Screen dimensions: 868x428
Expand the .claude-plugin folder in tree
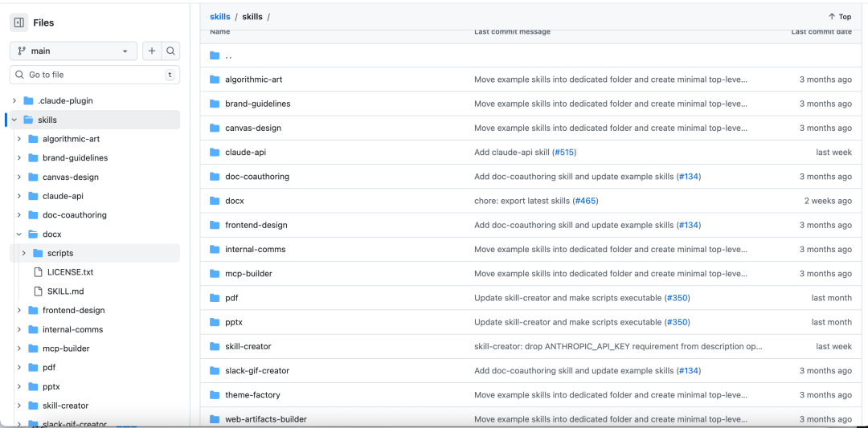pos(14,101)
